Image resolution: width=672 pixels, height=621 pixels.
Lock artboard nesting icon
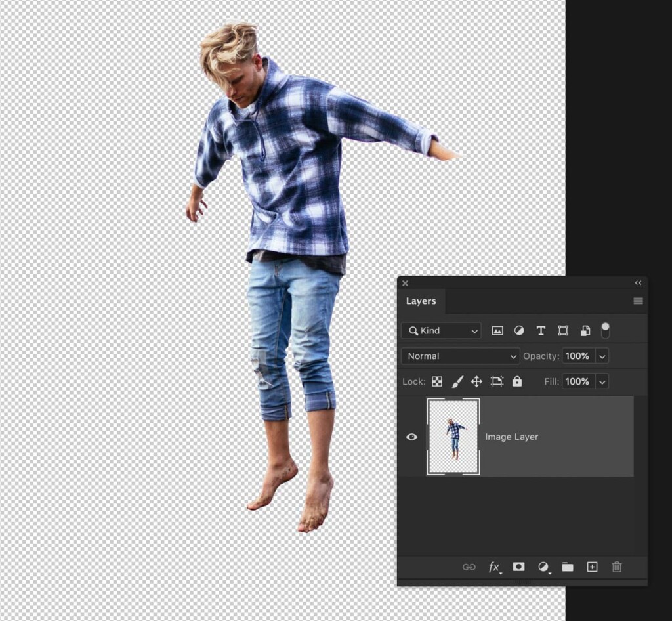point(497,381)
